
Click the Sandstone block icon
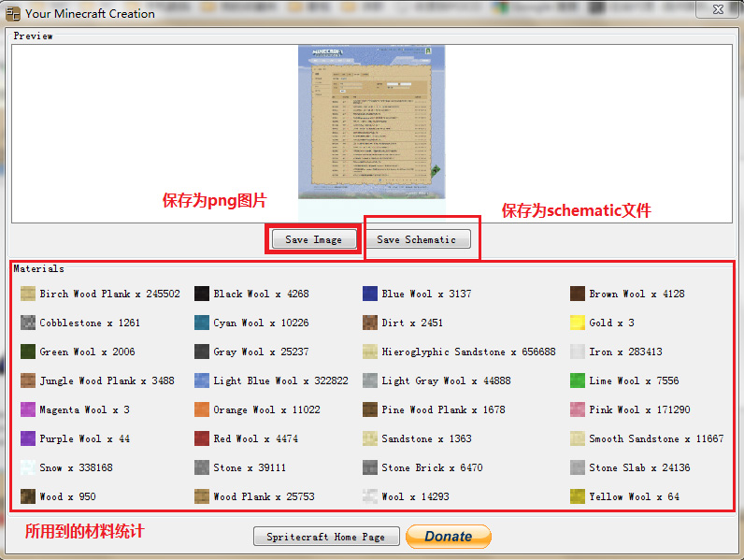click(370, 438)
